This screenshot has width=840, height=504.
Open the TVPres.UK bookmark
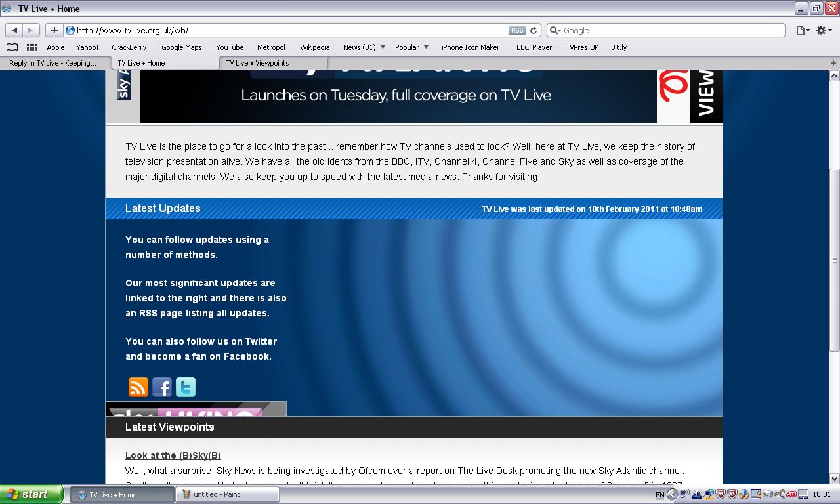(582, 47)
